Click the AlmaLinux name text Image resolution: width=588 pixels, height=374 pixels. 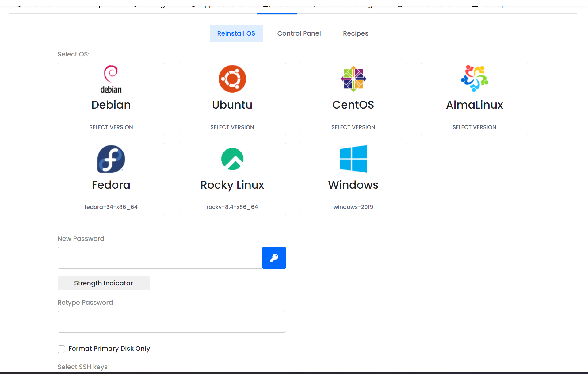click(x=474, y=105)
